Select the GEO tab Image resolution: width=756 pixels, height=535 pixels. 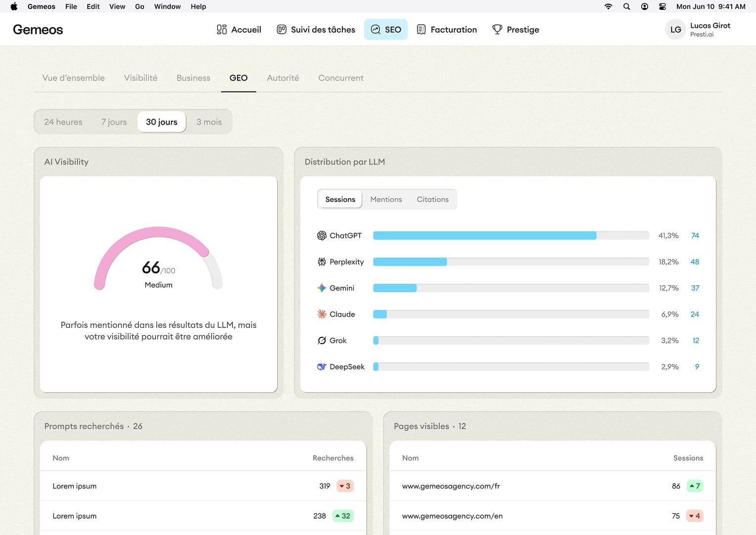point(238,78)
